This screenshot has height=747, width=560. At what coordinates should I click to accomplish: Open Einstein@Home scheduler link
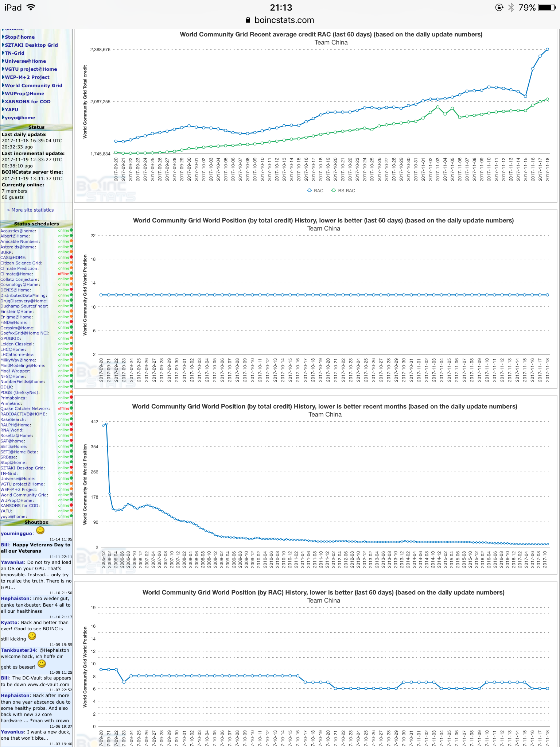coord(17,311)
